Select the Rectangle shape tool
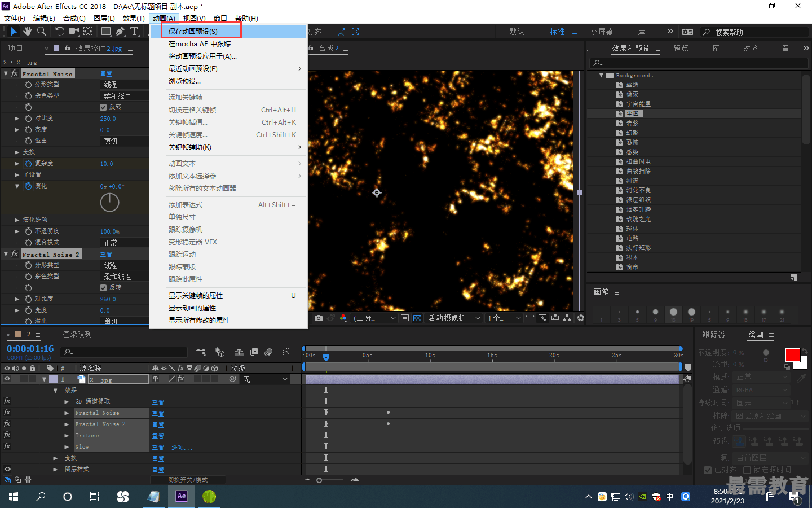 coord(106,32)
